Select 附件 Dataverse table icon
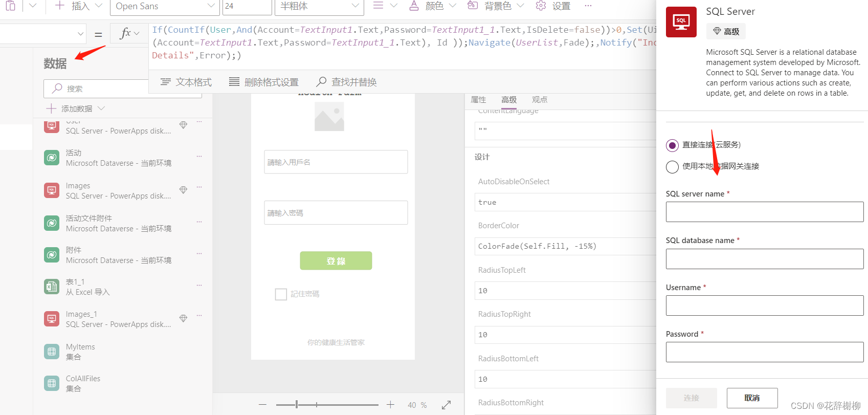 (52, 255)
